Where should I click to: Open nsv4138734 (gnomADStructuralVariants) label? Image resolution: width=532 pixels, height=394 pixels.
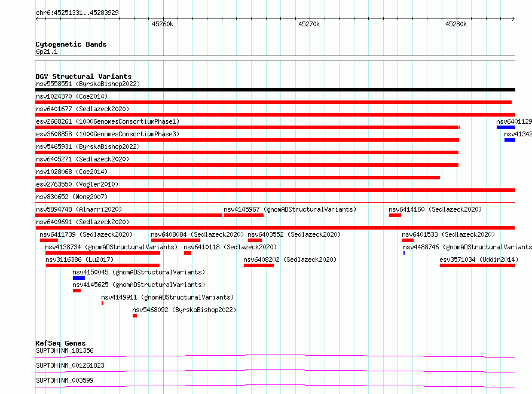click(x=111, y=247)
